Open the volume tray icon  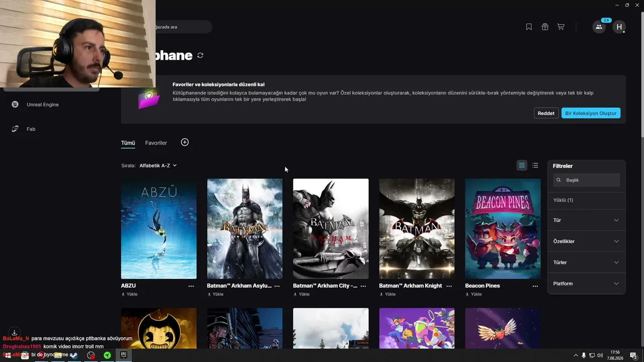coord(600,355)
